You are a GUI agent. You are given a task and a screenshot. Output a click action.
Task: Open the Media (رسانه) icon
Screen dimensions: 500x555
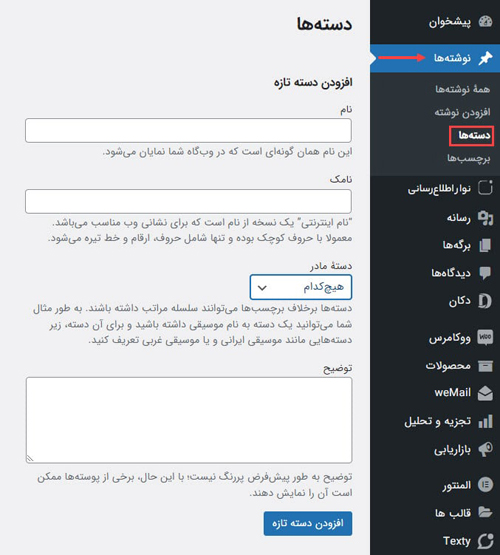tap(485, 218)
